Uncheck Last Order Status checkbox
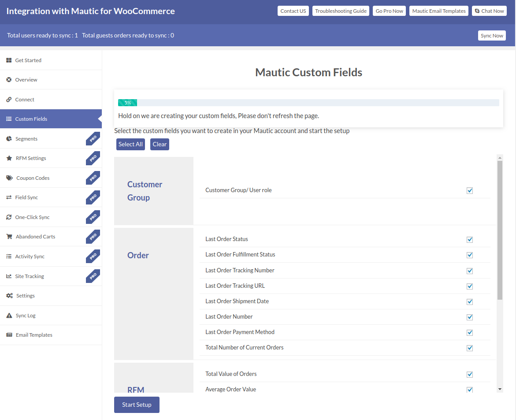 470,240
